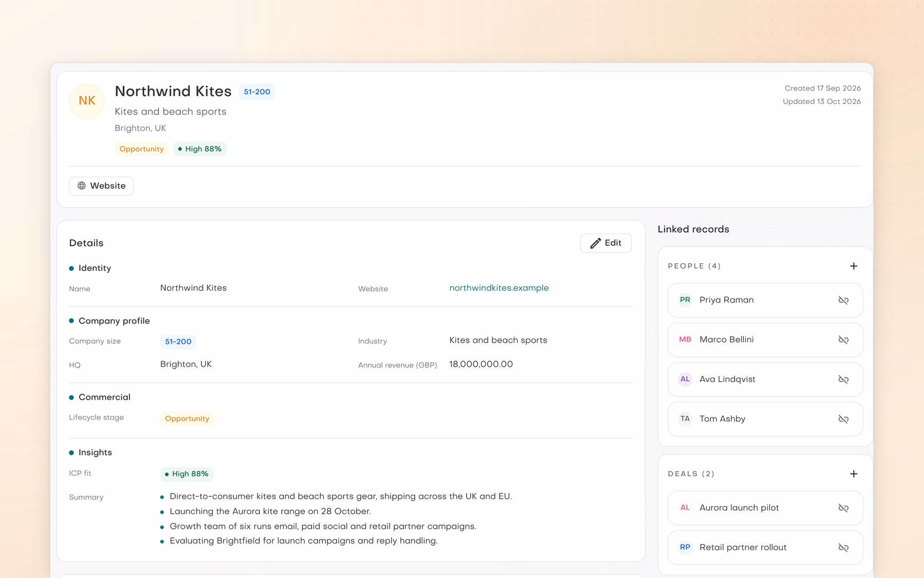Click the TA avatar for Tom Ashby
924x578 pixels.
685,419
